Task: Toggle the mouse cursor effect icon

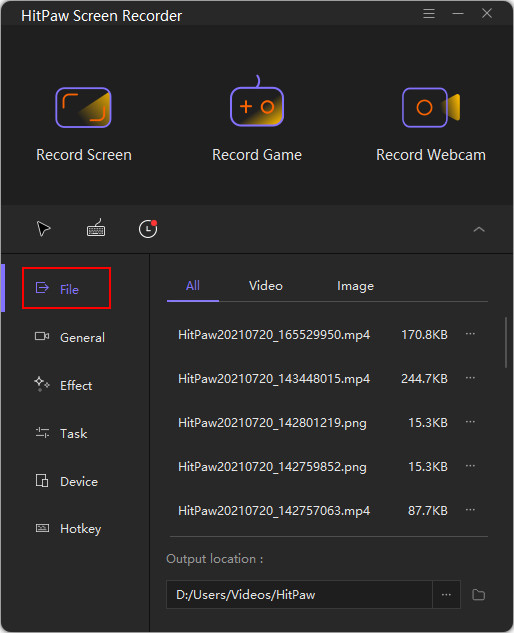Action: [44, 229]
